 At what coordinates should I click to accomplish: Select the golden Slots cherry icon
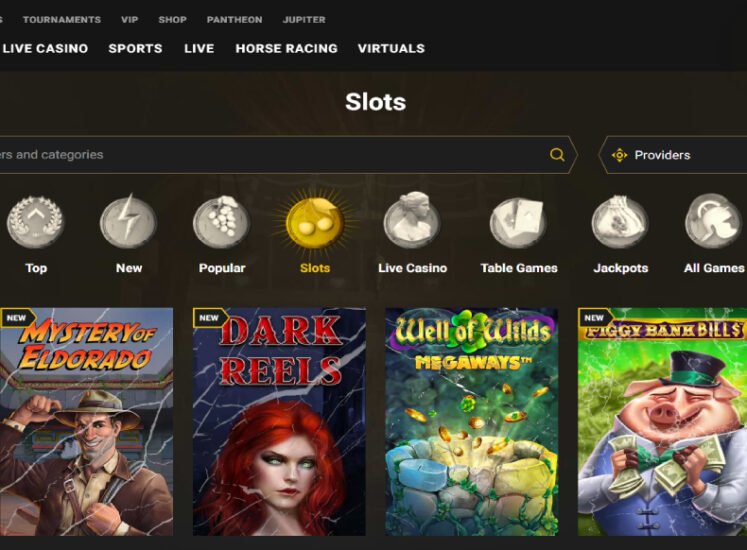tap(315, 222)
